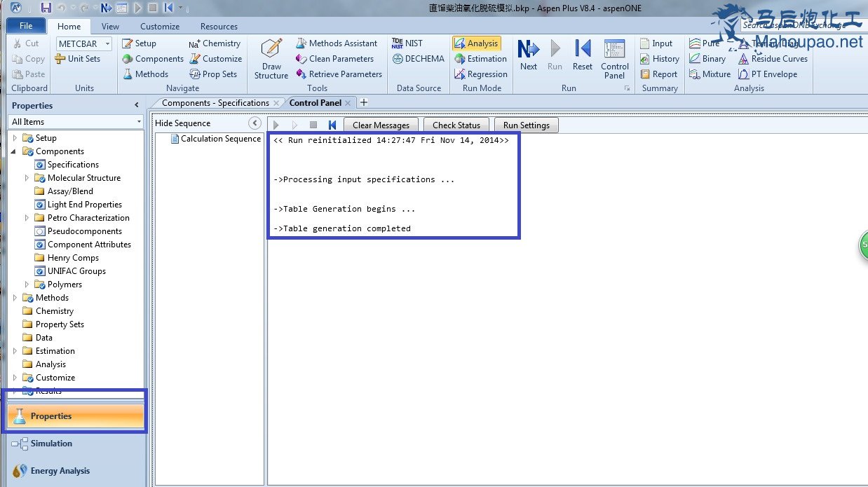Switch to the View ribbon tab
868x487 pixels.
110,27
